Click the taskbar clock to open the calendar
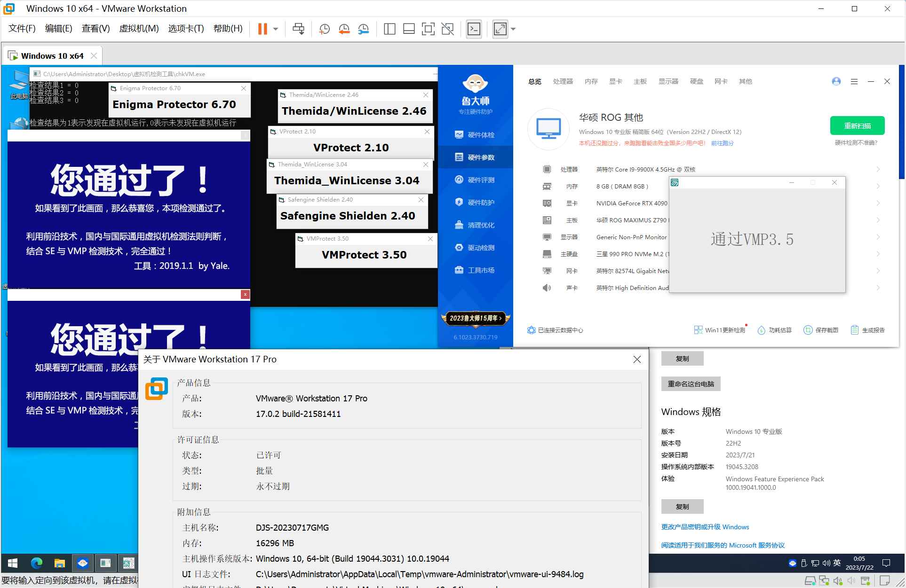The image size is (906, 588). coord(859,563)
